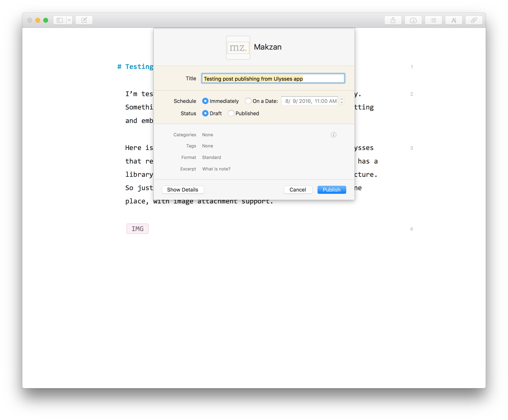Screen dimensions: 508x420
Task: Open the navigation list icon
Action: (x=434, y=20)
